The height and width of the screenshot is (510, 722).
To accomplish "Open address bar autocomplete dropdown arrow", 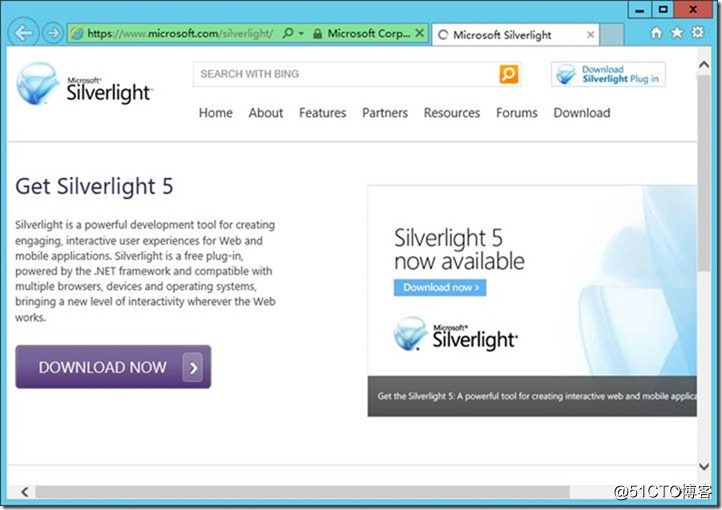I will [x=301, y=34].
